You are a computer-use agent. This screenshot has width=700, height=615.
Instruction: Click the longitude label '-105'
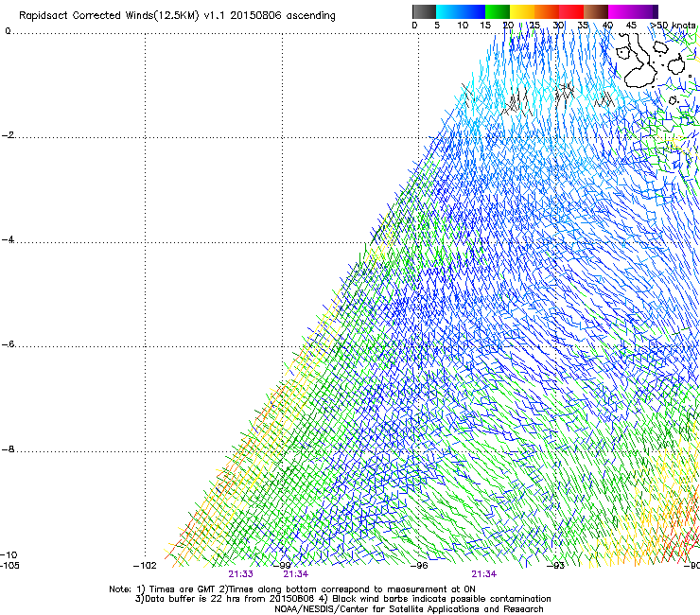pos(9,566)
